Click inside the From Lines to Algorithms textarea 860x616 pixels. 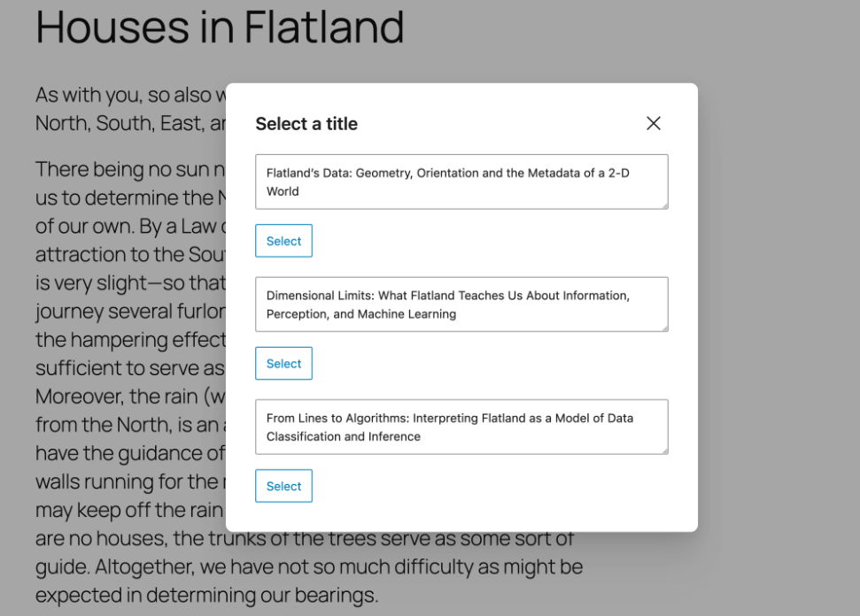point(461,426)
